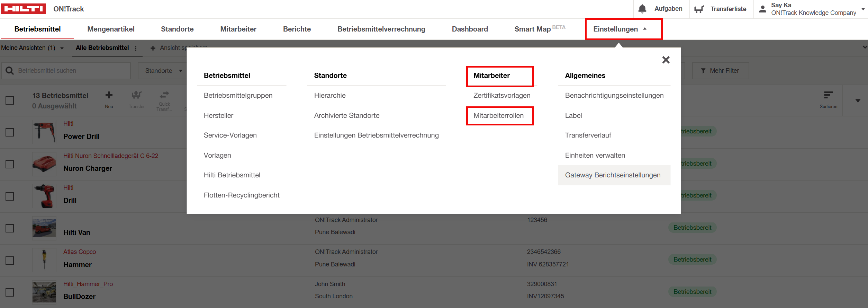Open the BullDozer thumbnail image
This screenshot has height=308, width=868.
tap(44, 292)
